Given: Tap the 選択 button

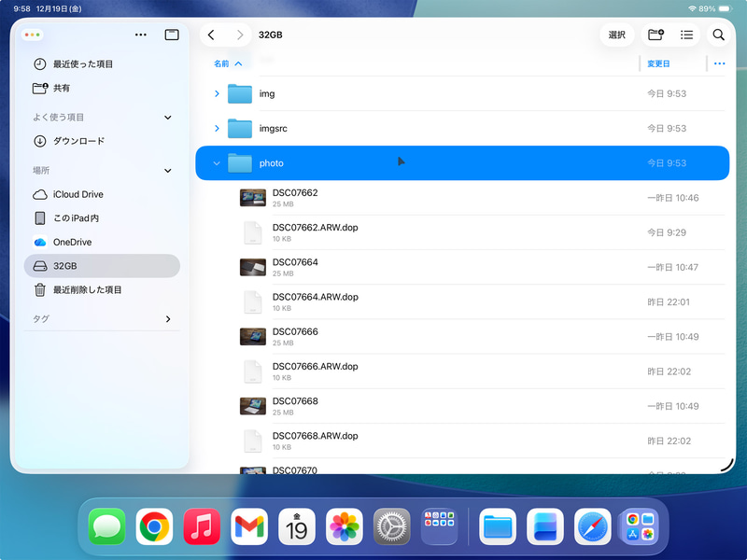Looking at the screenshot, I should pyautogui.click(x=616, y=35).
